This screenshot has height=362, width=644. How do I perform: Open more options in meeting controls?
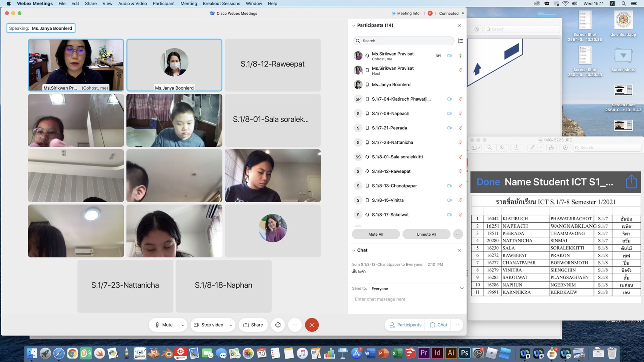[x=295, y=325]
